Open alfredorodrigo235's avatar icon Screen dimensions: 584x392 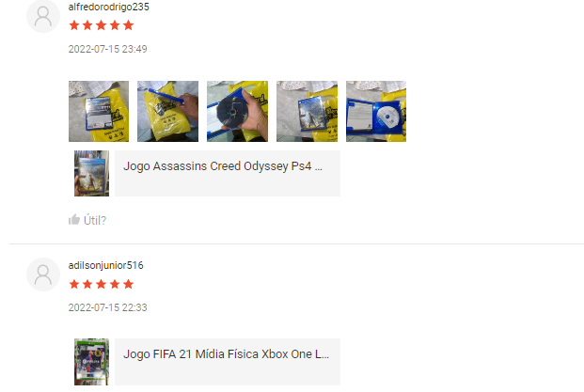[43, 16]
